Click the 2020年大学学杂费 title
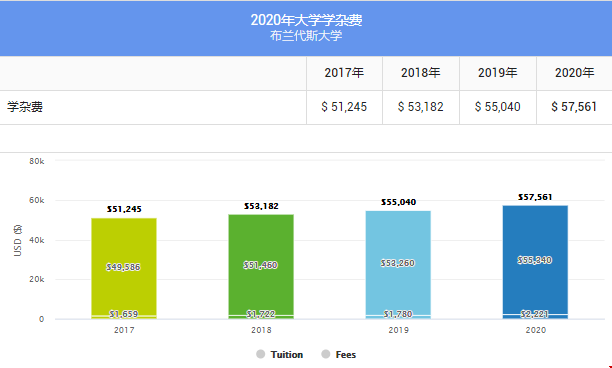The width and height of the screenshot is (612, 368). point(306,20)
